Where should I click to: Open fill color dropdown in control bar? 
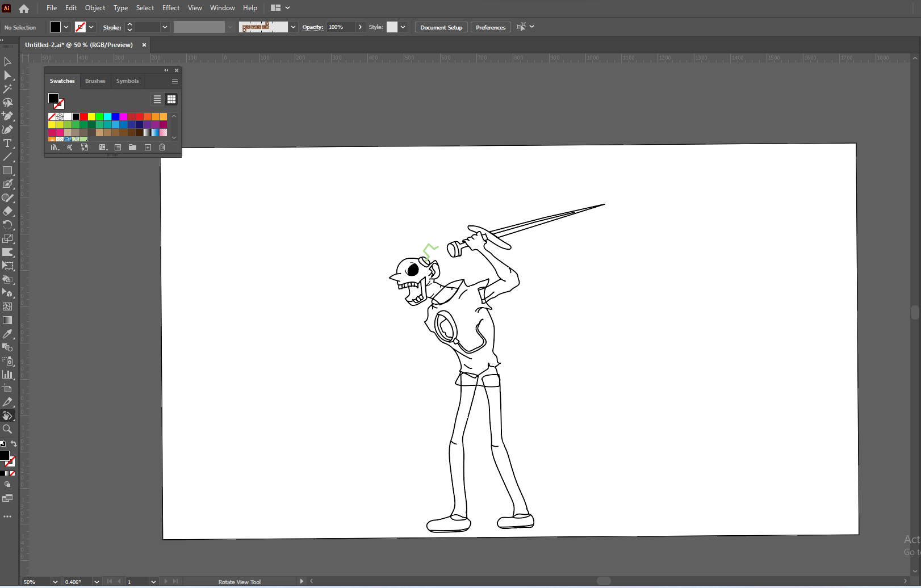66,27
